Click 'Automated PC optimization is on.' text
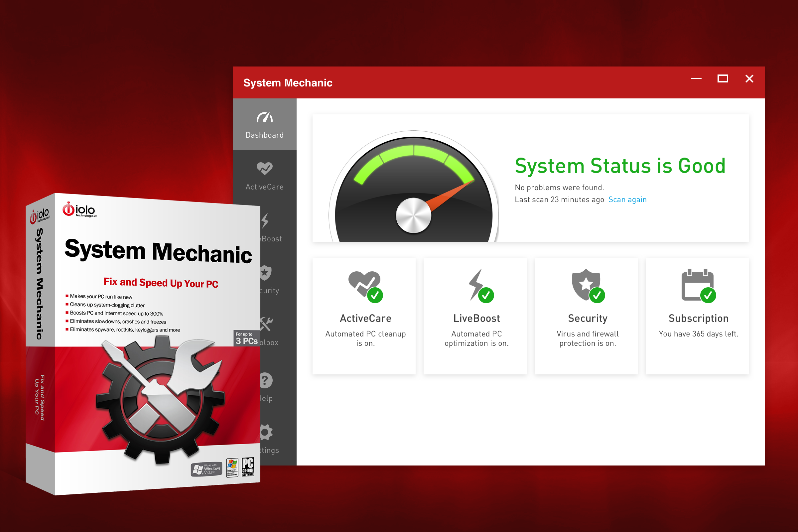This screenshot has height=532, width=798. tap(476, 338)
